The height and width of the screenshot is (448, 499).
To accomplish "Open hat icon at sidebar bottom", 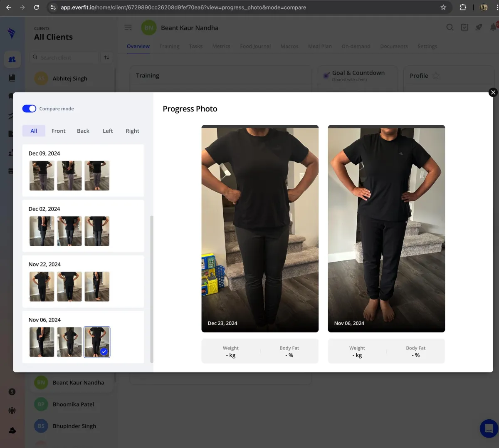I will pyautogui.click(x=12, y=430).
